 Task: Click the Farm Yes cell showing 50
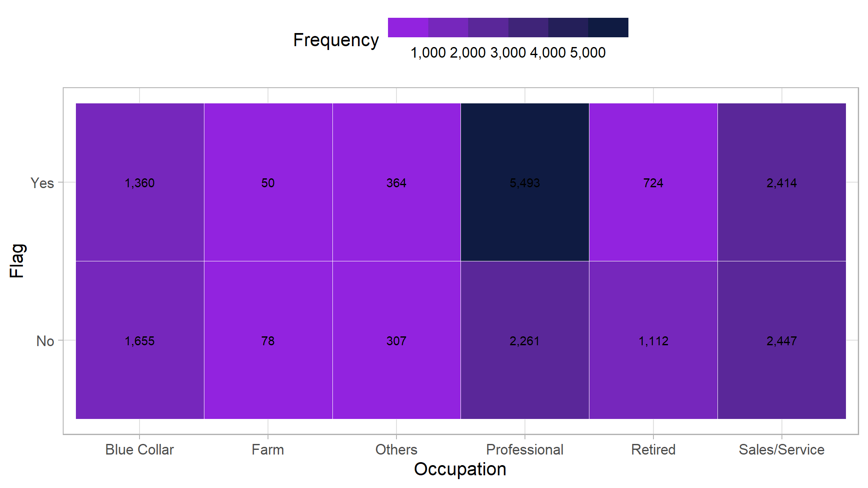pyautogui.click(x=268, y=182)
